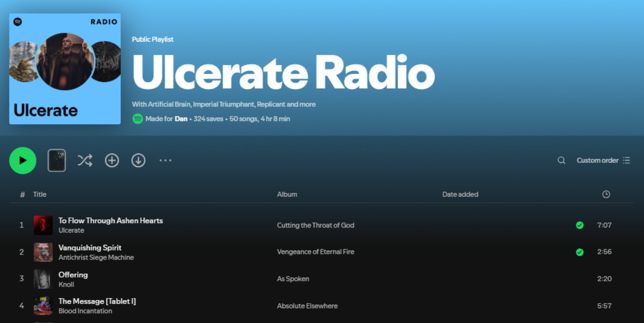Screen dimensions: 644x323
Task: Open the Custom order sort dropdown
Action: (603, 160)
